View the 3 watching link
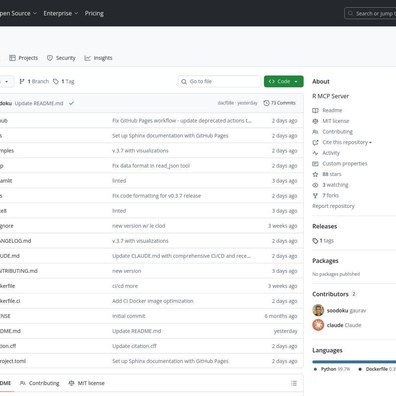Screen dimensions: 396x396 [x=335, y=185]
